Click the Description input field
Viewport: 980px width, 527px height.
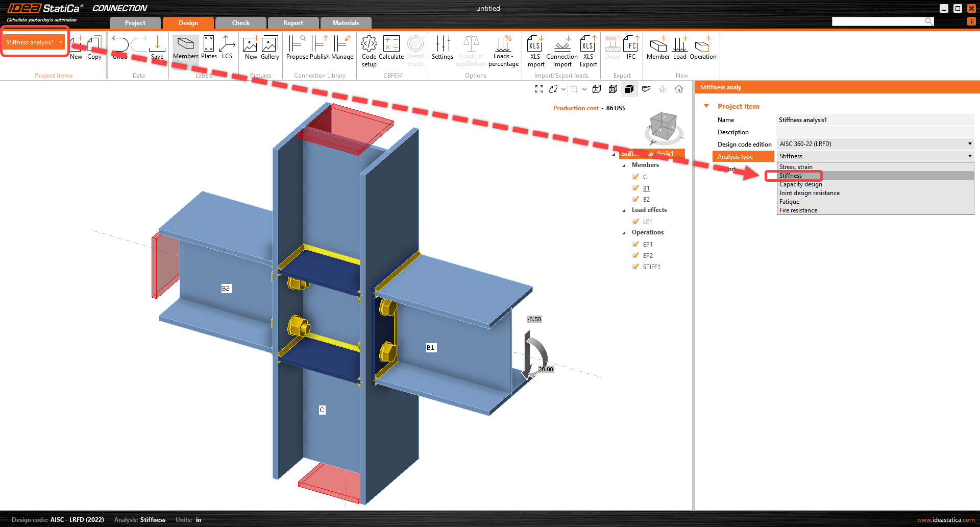coord(875,132)
